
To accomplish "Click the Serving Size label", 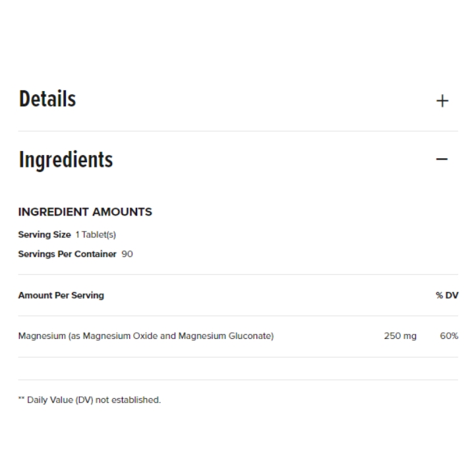I will [x=44, y=235].
